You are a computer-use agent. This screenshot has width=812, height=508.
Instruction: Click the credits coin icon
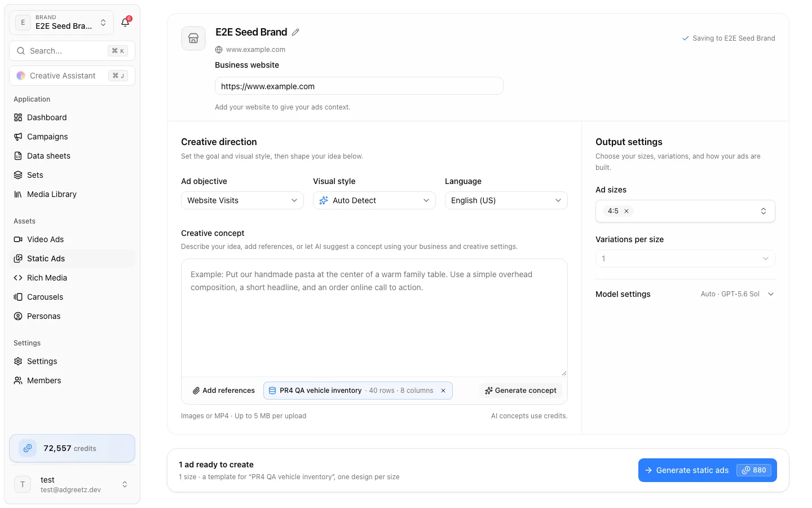[x=28, y=448]
